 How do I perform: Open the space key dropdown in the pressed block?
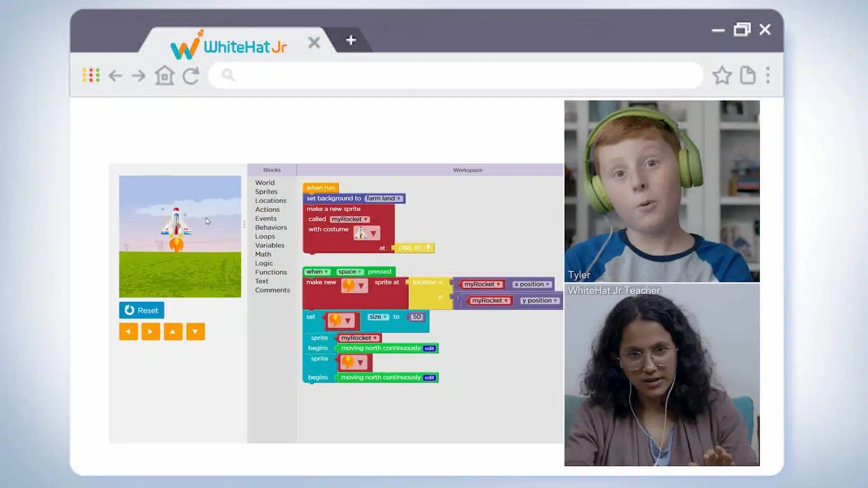[349, 271]
